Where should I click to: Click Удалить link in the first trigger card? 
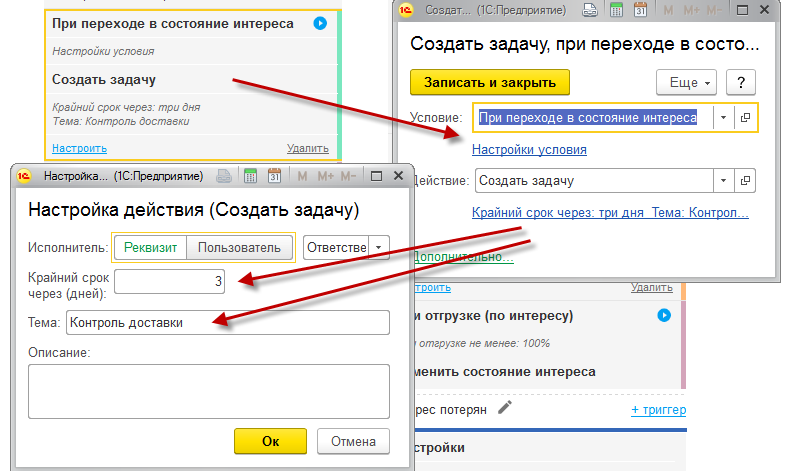pos(308,148)
